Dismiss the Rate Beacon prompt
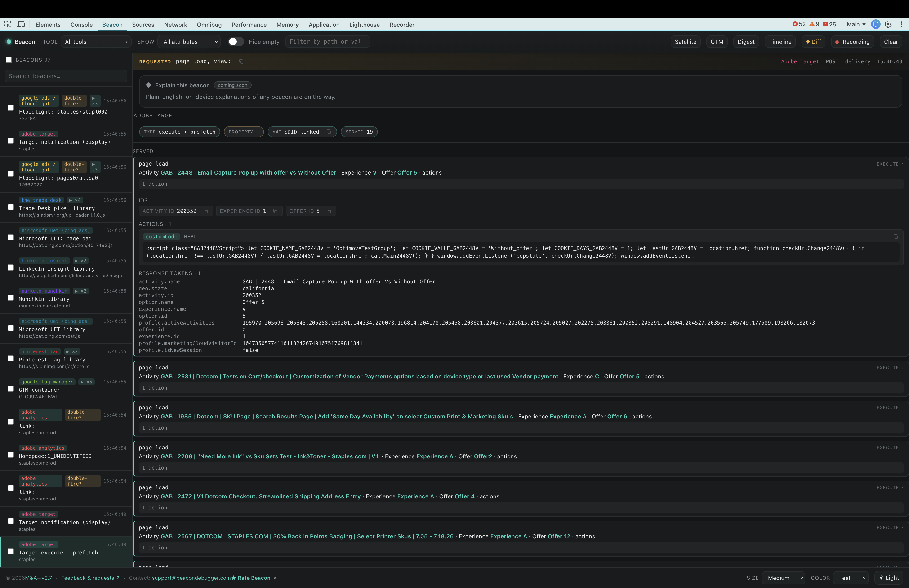This screenshot has height=588, width=909. 275,578
